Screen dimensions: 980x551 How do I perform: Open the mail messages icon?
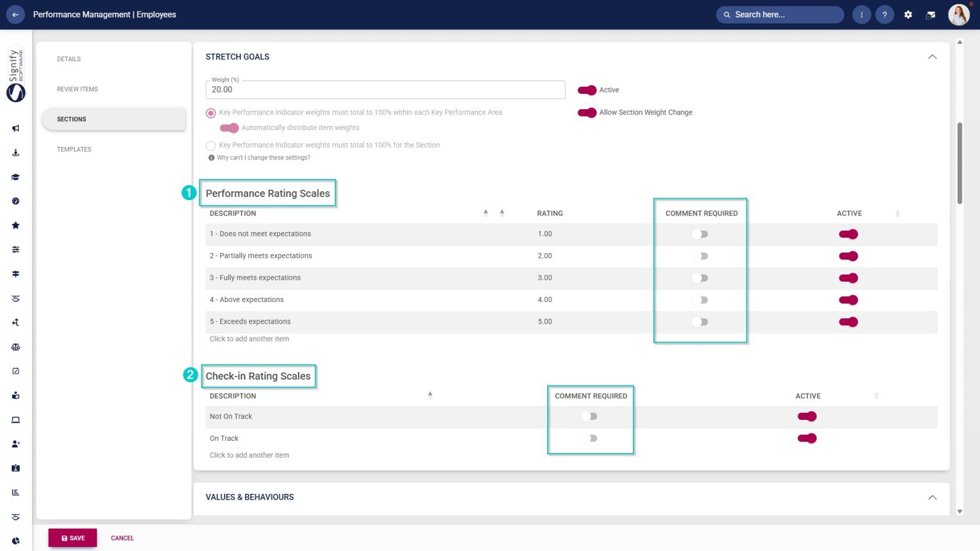[931, 15]
